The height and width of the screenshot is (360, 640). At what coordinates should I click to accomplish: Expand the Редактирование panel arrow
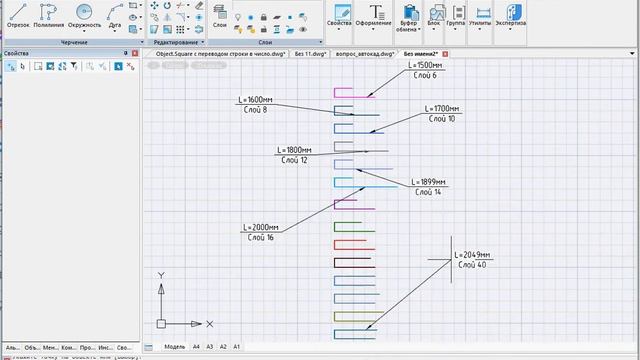pos(203,42)
